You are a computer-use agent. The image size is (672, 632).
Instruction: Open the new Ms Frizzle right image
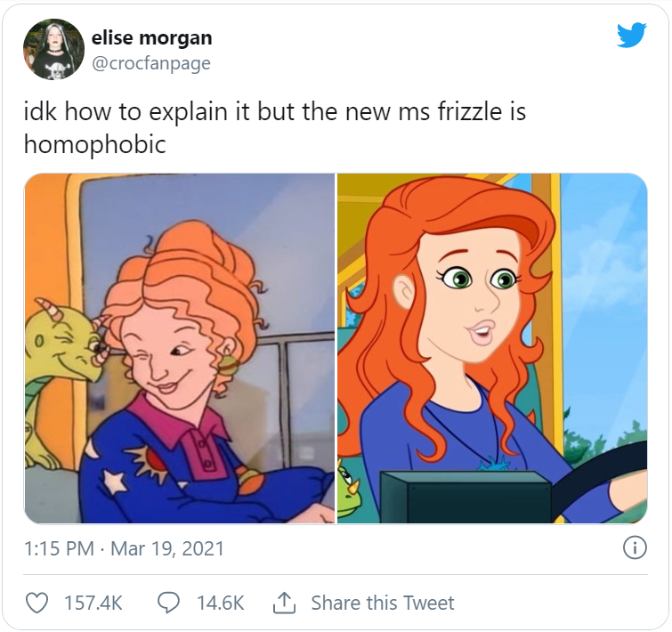click(x=492, y=348)
